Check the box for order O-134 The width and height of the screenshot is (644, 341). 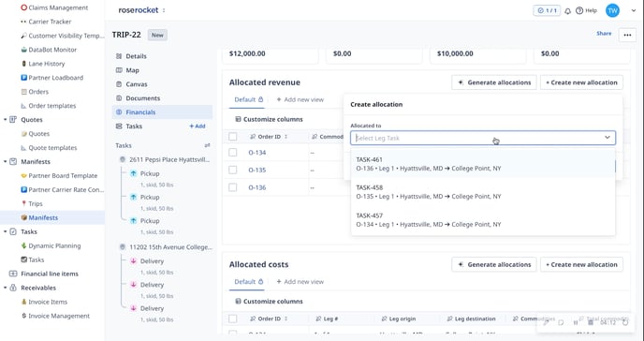click(233, 153)
